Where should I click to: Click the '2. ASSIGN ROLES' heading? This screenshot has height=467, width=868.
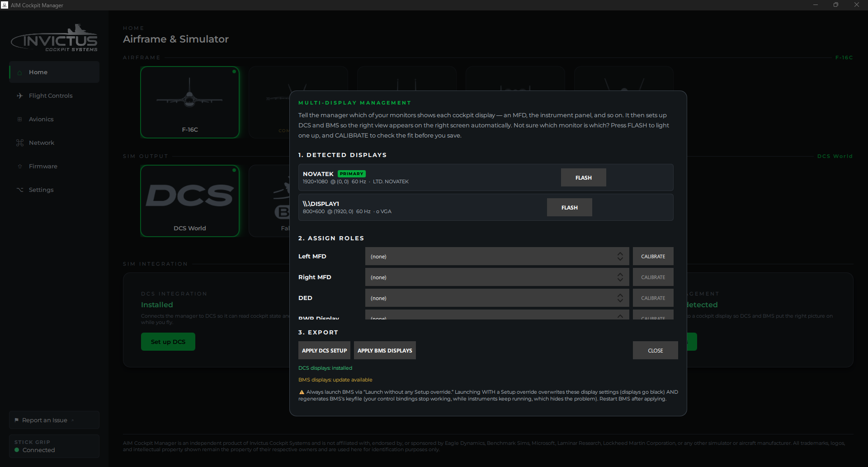click(331, 238)
